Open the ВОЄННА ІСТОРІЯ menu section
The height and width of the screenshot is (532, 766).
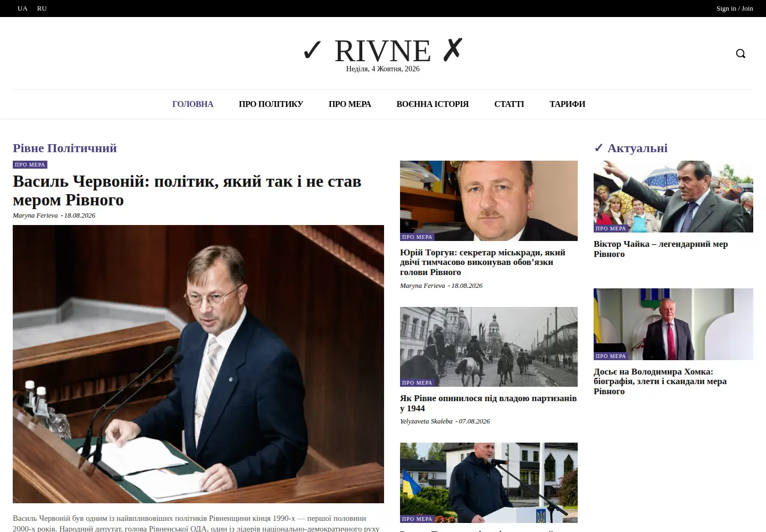coord(432,104)
